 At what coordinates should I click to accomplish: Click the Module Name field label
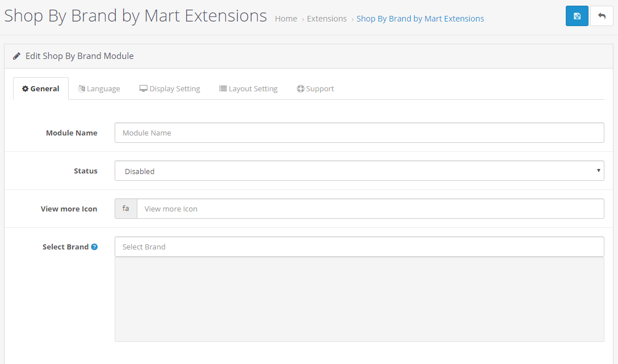pyautogui.click(x=72, y=133)
